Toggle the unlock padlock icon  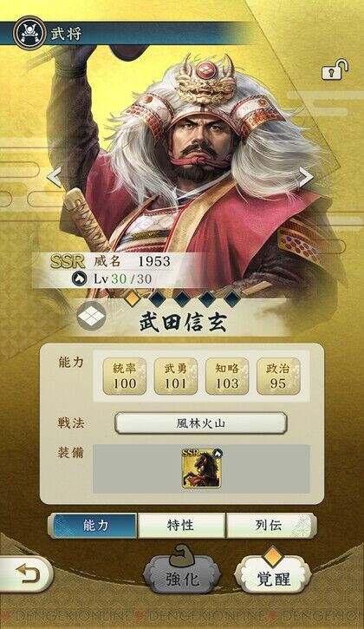[x=335, y=69]
